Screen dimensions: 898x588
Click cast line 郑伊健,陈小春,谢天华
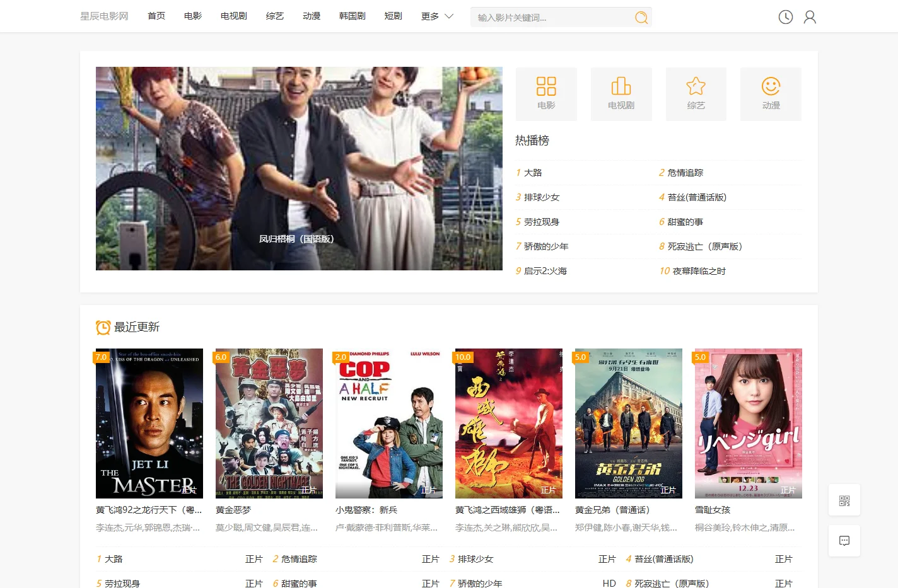pyautogui.click(x=626, y=527)
